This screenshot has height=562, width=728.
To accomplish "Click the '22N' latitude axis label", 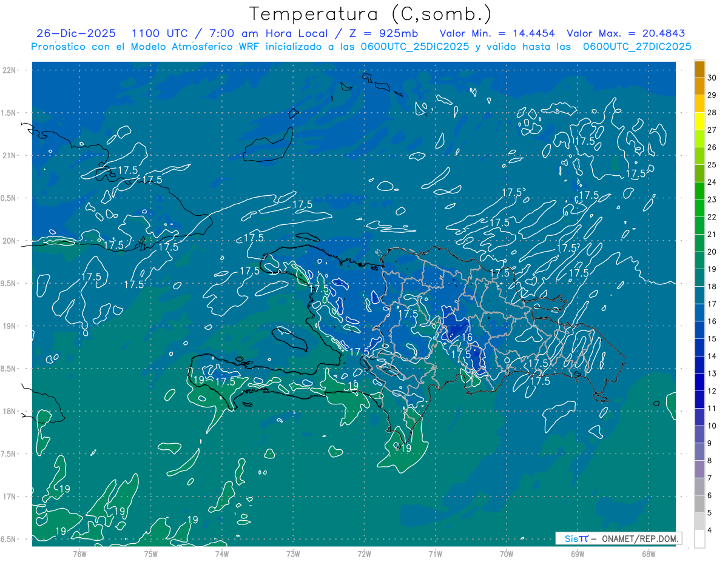I will [8, 70].
